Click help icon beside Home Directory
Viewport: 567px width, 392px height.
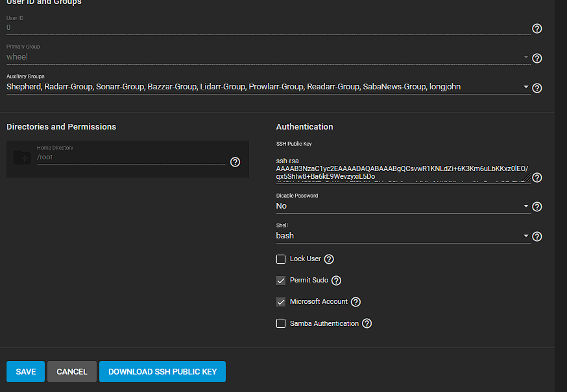point(235,162)
